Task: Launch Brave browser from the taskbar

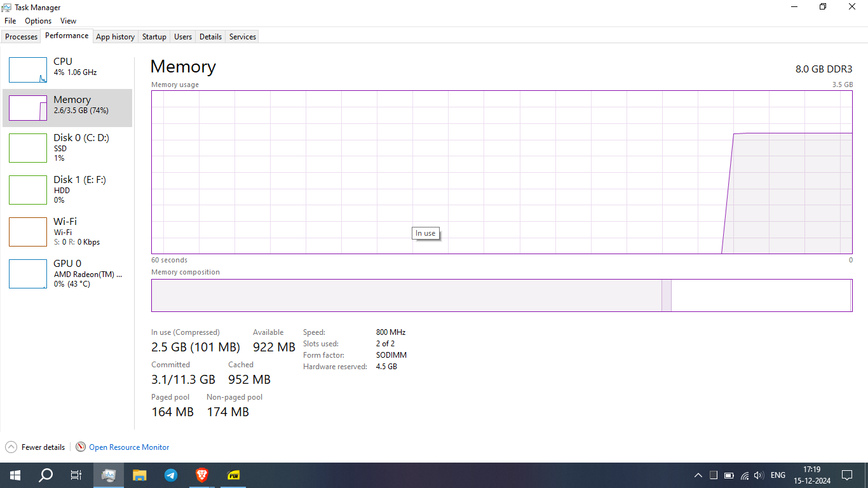Action: [201, 475]
